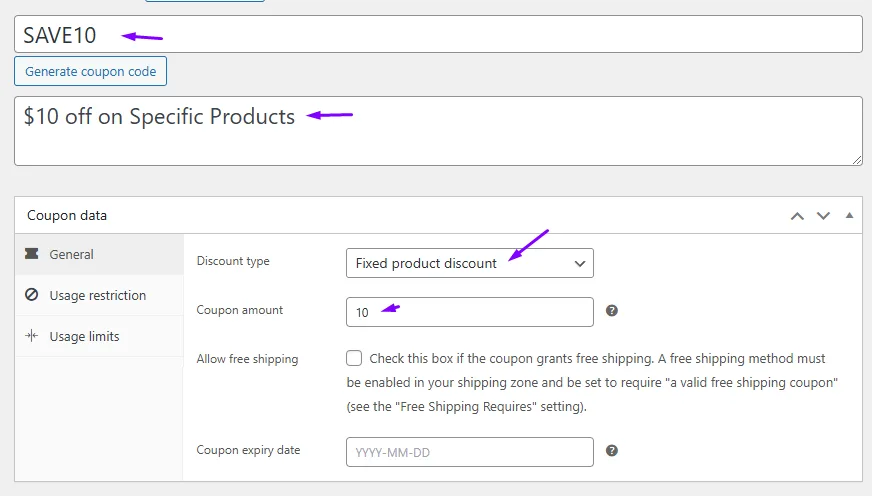
Task: Enable the Allow free shipping checkbox
Action: pyautogui.click(x=354, y=358)
